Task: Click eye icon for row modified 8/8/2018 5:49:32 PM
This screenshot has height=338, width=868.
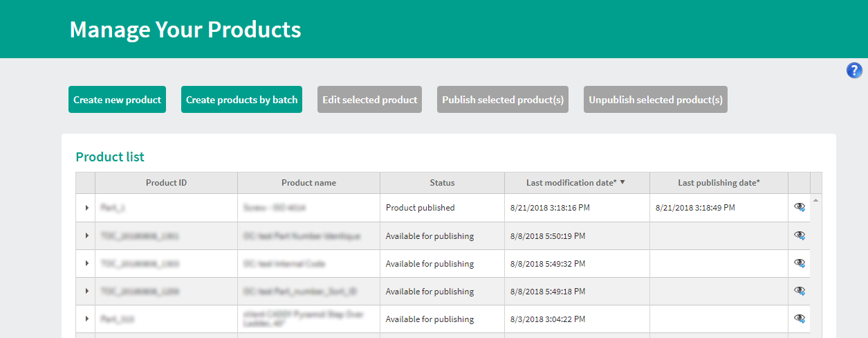Action: (800, 263)
